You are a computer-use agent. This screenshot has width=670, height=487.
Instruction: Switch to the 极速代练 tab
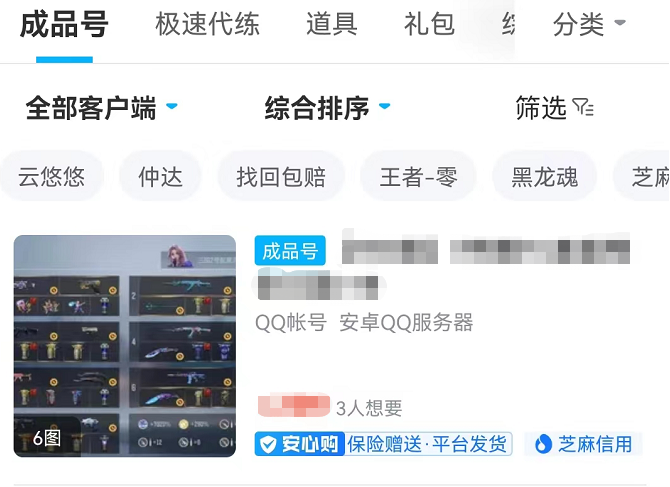[x=207, y=24]
